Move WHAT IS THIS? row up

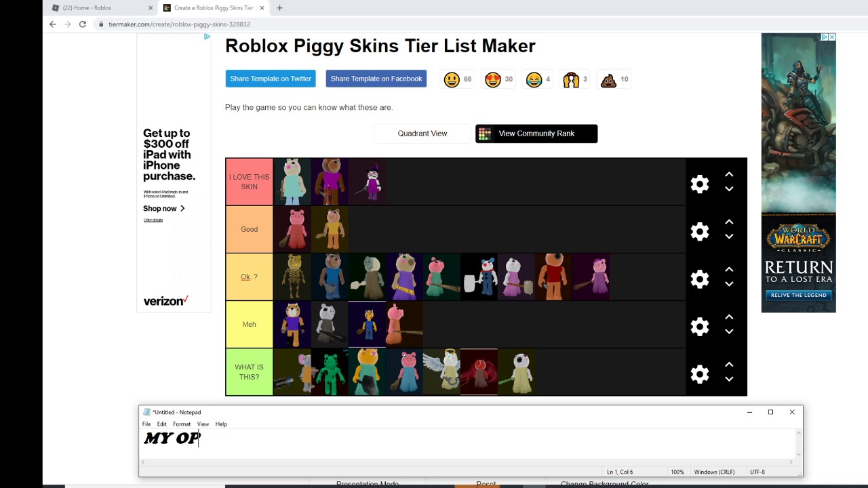(729, 365)
